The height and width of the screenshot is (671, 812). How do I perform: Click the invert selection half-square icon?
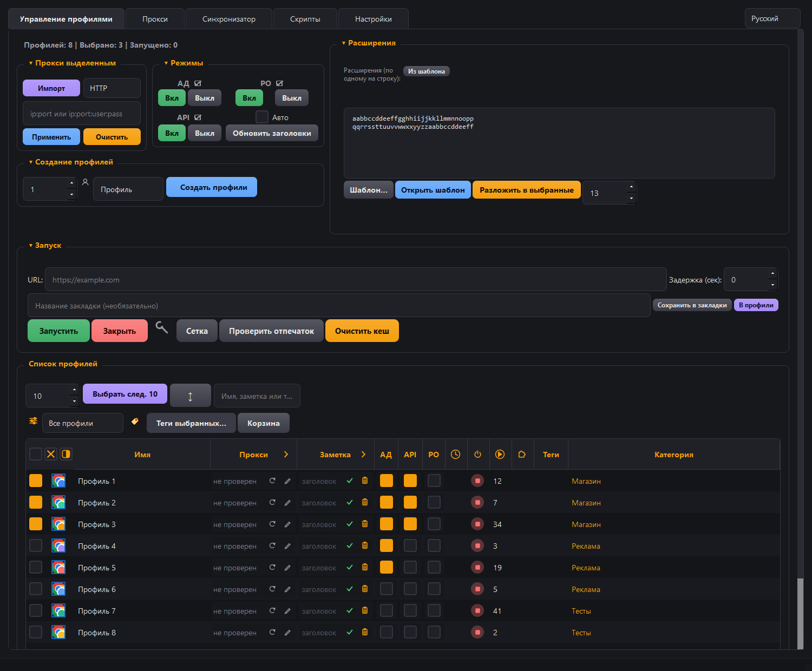tap(66, 454)
